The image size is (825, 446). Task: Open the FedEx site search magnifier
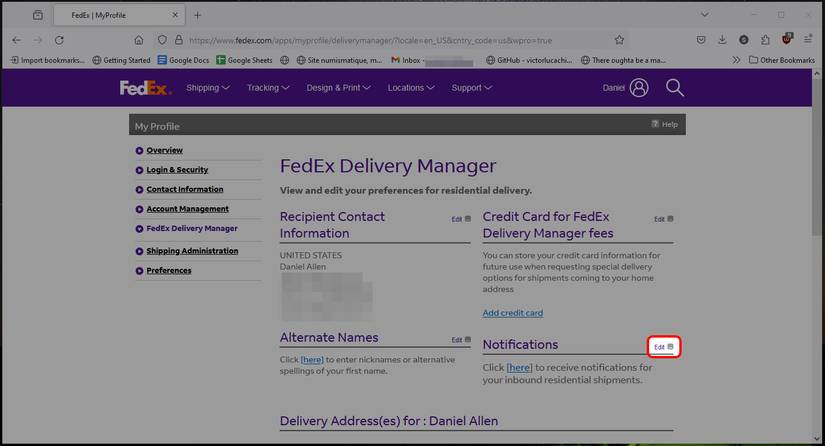(675, 88)
